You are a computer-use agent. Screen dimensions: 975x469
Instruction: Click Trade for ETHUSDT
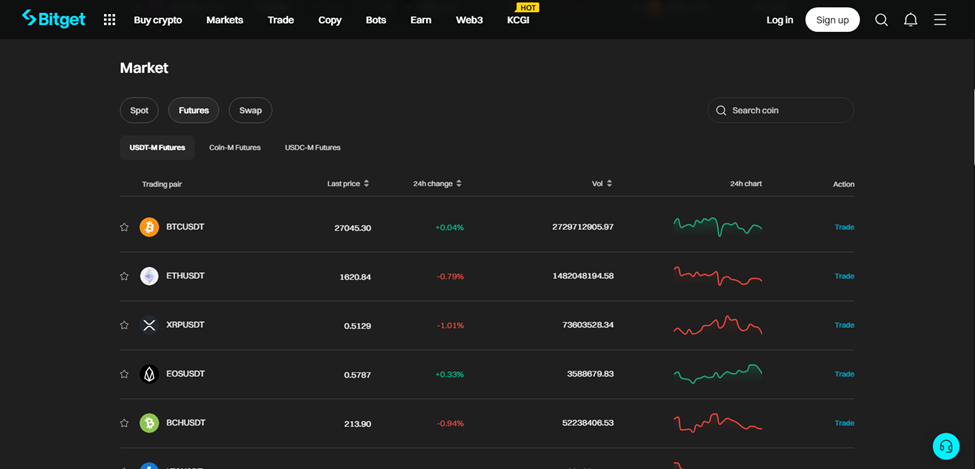[x=844, y=276]
